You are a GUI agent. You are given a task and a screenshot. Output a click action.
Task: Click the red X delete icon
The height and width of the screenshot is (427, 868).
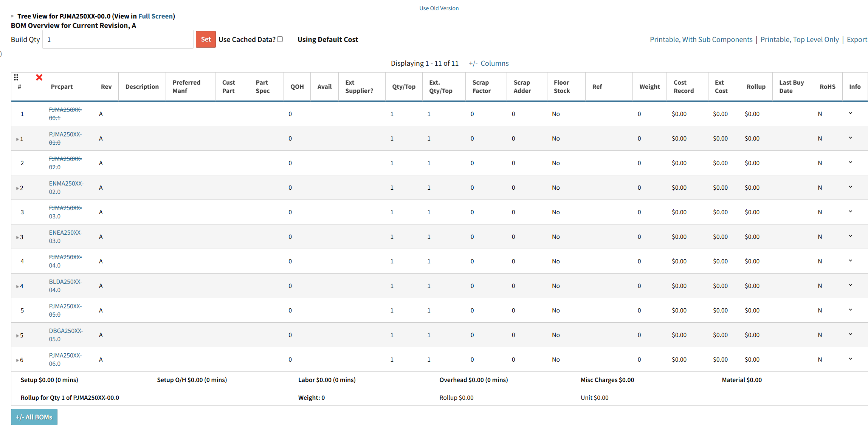(39, 77)
